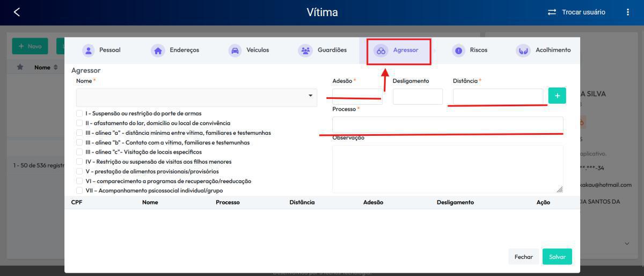The image size is (644, 276).
Task: Check IV - Restrição de visitas aos filhos
Action: click(x=79, y=162)
